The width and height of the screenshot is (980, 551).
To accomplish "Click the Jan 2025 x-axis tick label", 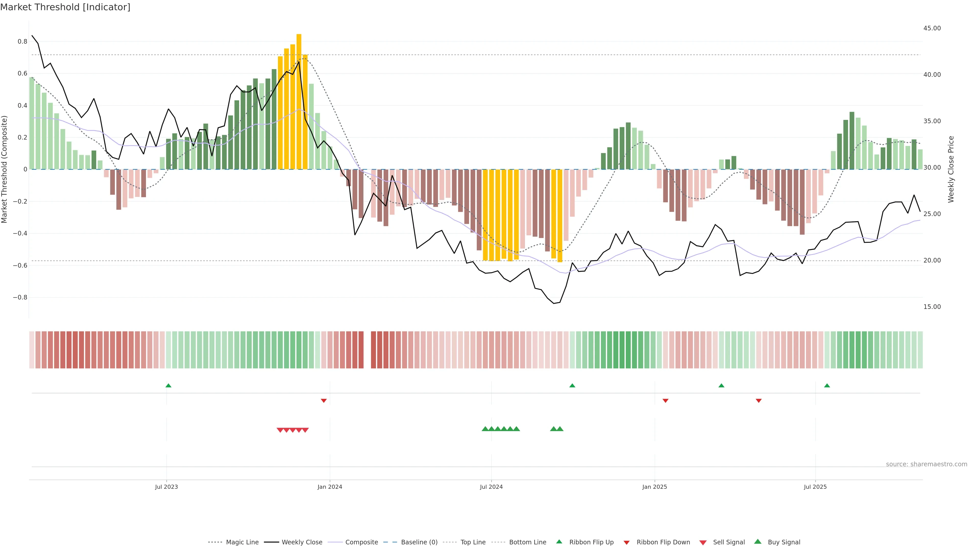I will tap(654, 487).
